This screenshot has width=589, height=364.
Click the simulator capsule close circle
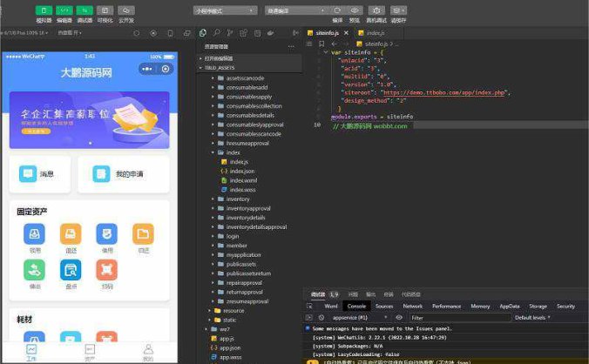tap(166, 69)
